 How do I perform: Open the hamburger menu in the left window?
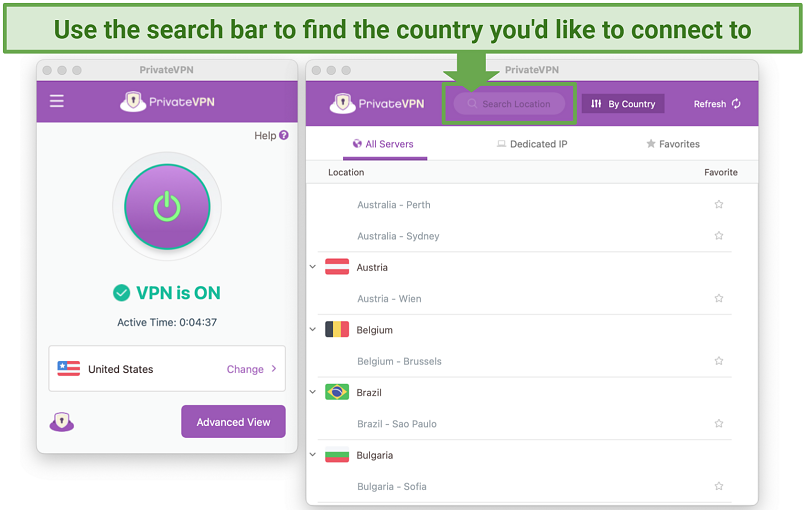tap(57, 101)
